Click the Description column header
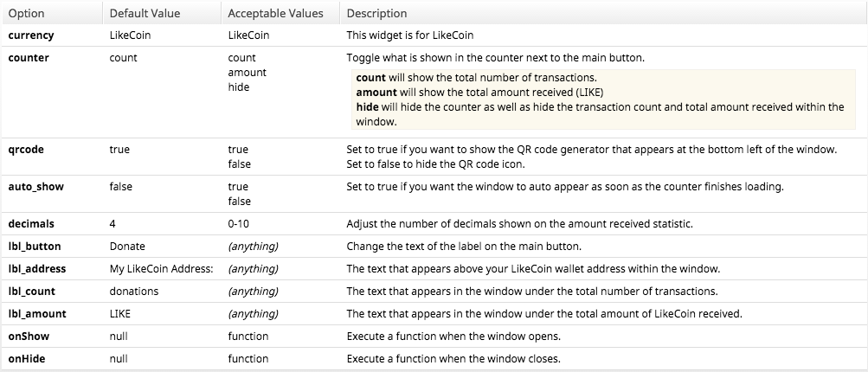Screen dimensions: 868x372 click(x=603, y=13)
